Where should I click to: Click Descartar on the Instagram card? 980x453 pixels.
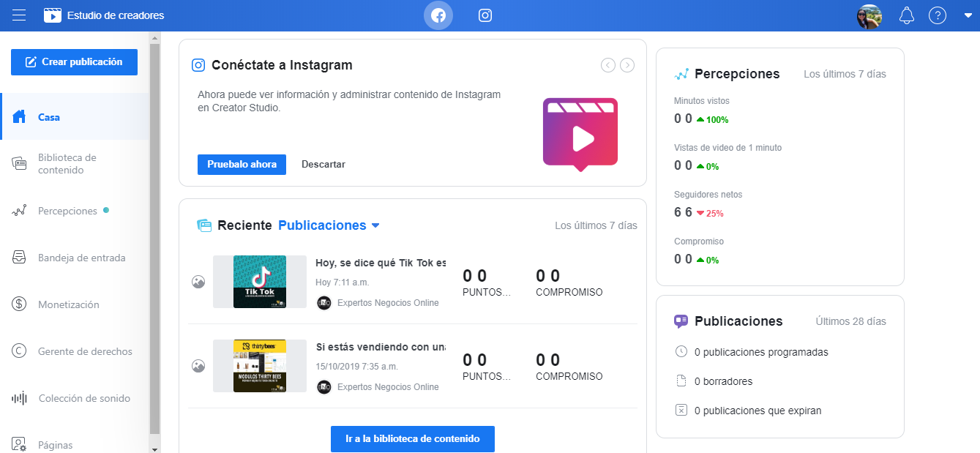click(323, 165)
